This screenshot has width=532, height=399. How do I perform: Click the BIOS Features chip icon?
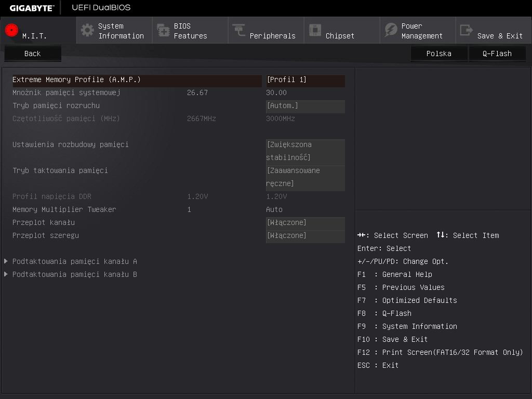[x=163, y=30]
